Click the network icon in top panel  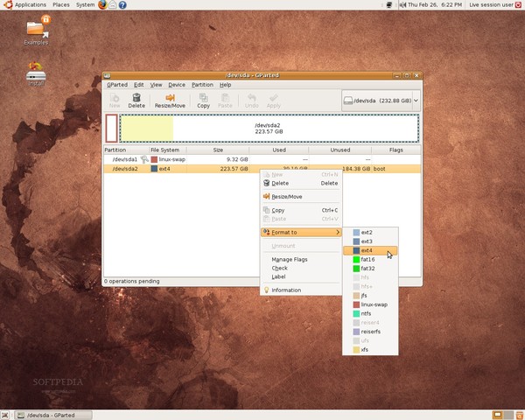point(389,4)
